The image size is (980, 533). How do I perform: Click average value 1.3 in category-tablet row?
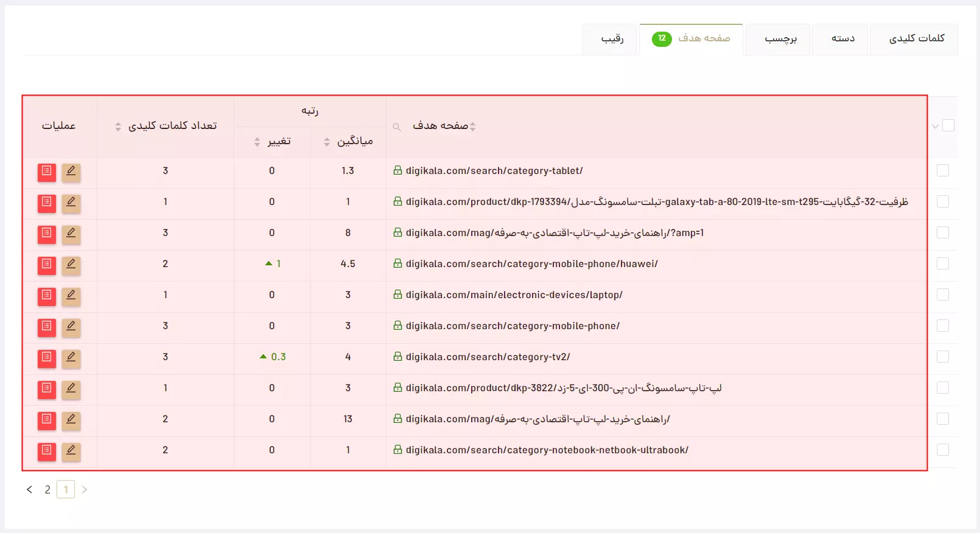[348, 170]
